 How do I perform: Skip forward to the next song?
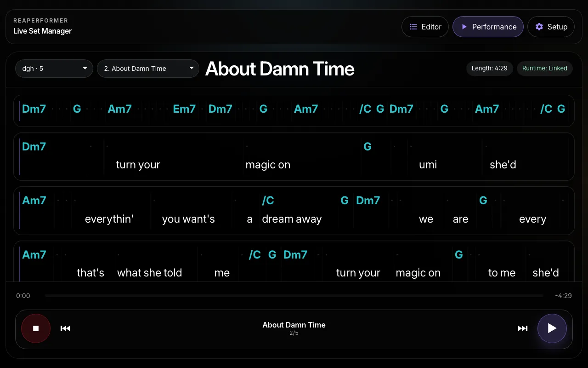523,328
